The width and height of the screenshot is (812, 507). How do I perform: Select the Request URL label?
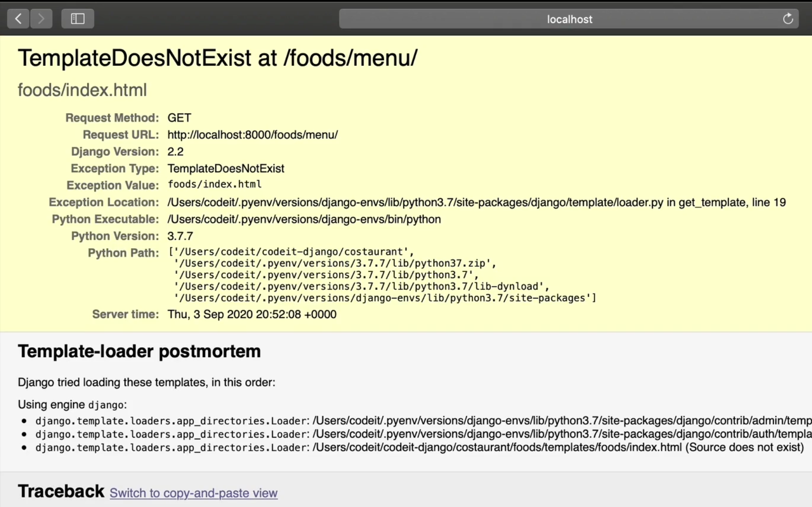[x=121, y=135]
